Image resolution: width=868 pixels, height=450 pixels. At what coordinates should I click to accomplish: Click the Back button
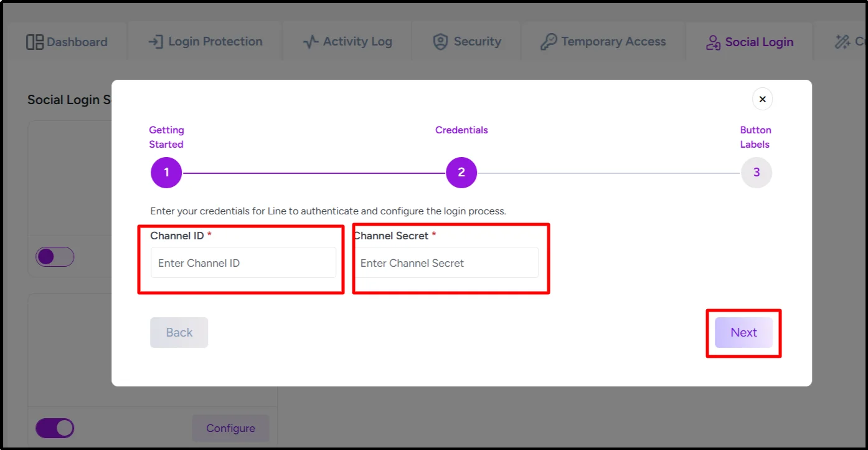pos(179,332)
